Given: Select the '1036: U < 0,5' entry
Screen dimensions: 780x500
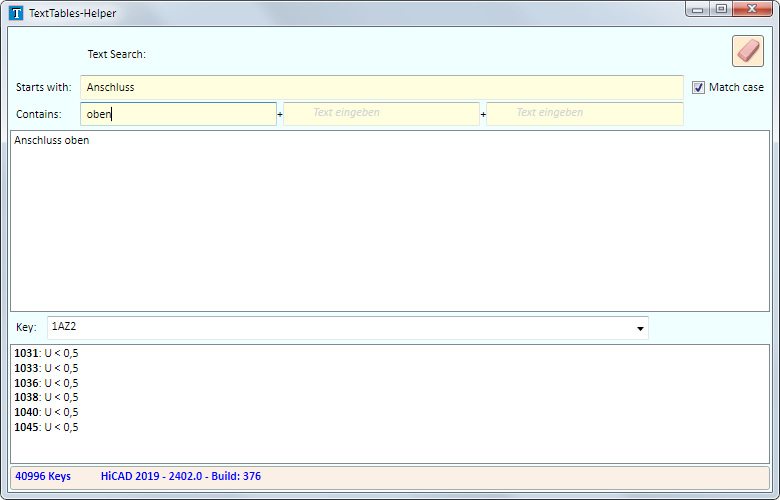Looking at the screenshot, I should [x=46, y=383].
